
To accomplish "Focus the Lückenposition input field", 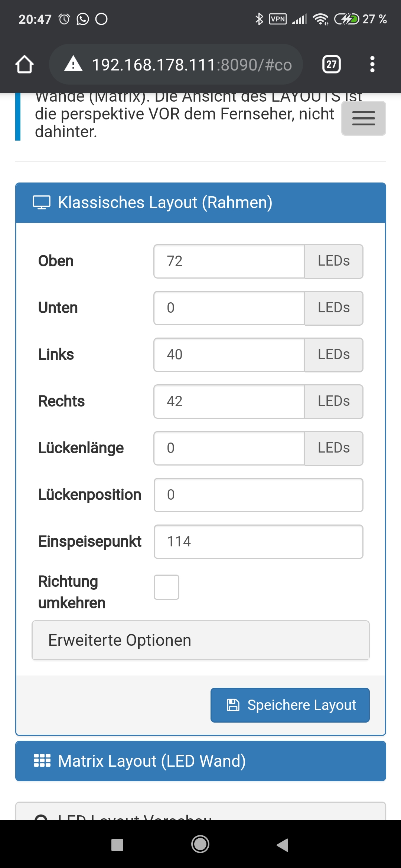I will (258, 495).
